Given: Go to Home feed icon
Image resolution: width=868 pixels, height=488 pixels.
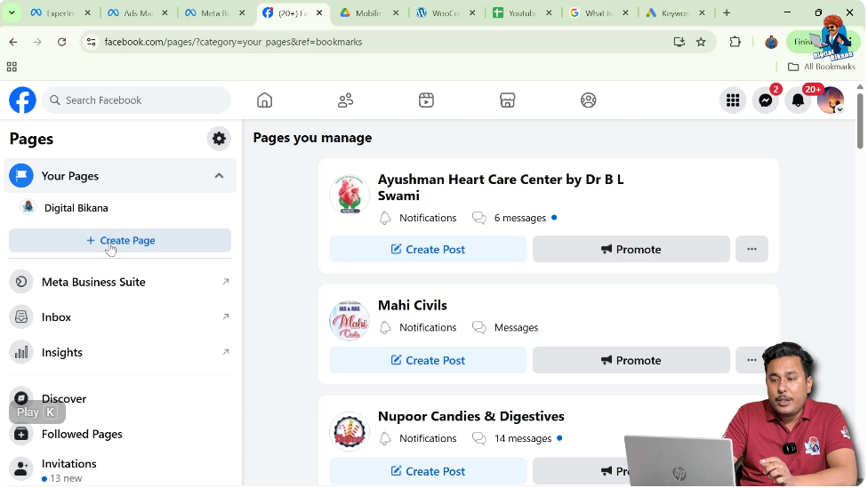Looking at the screenshot, I should 265,100.
